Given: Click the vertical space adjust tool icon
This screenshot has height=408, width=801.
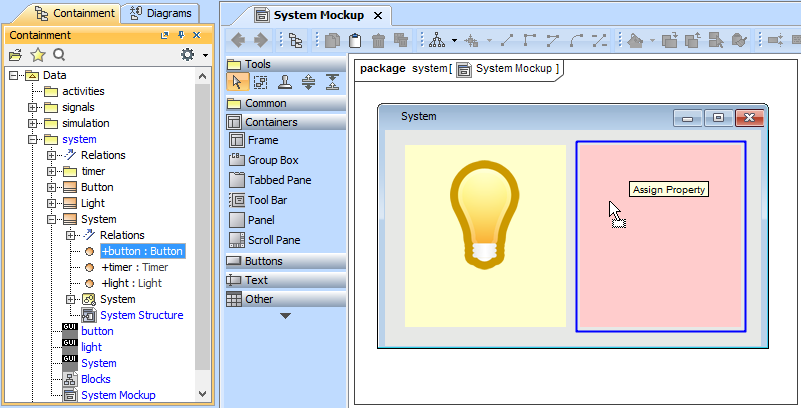Looking at the screenshot, I should pyautogui.click(x=308, y=82).
